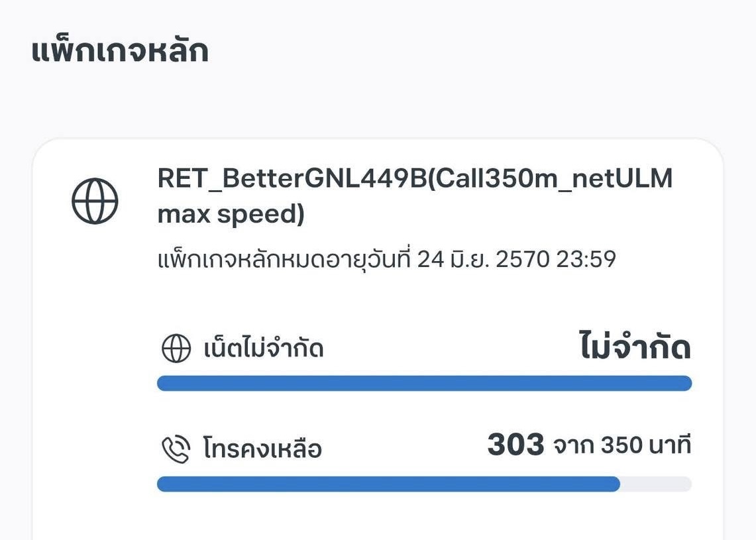Click the full unlimited internet progress bar
Viewport: 756px width, 540px height.
coord(424,384)
